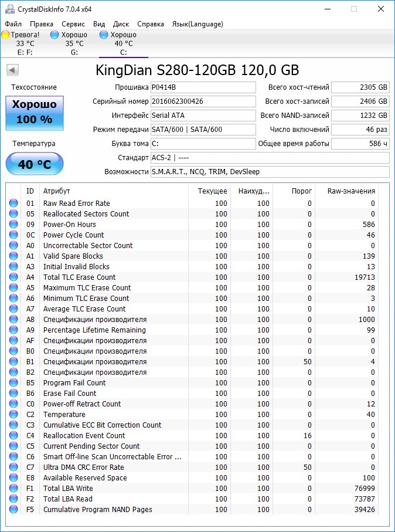Click status orb for Ultra DMA CRC Error Rate

click(13, 467)
